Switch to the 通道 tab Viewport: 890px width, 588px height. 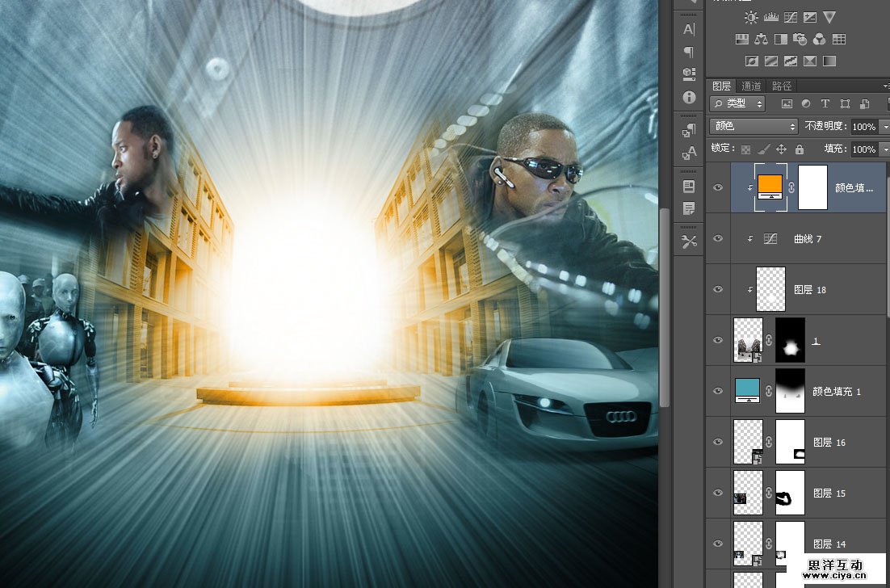(751, 86)
